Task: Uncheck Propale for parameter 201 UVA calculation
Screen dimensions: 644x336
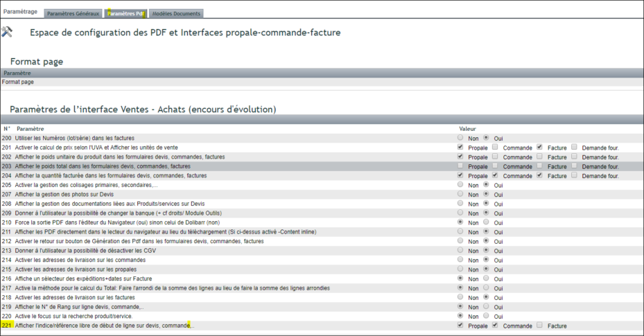Action: 460,147
